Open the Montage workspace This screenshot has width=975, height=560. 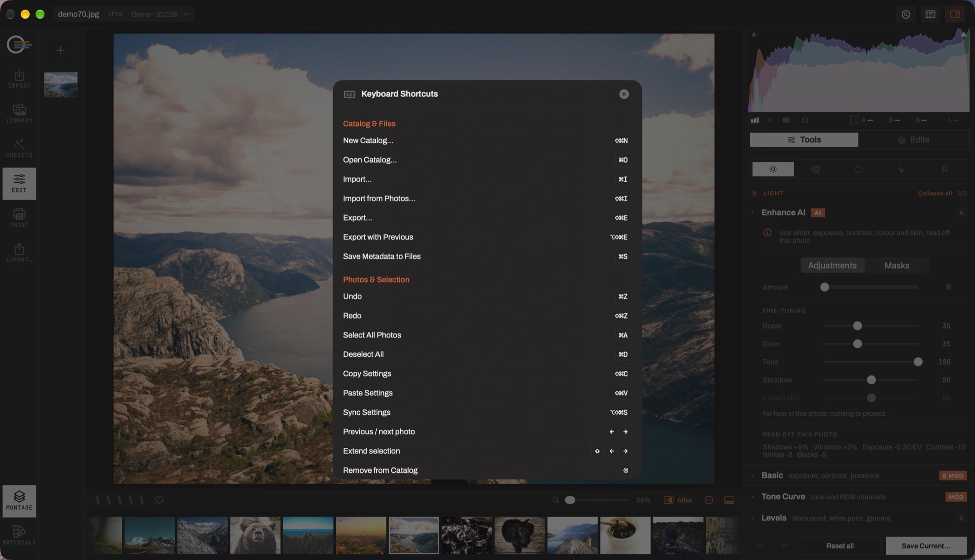pos(19,501)
